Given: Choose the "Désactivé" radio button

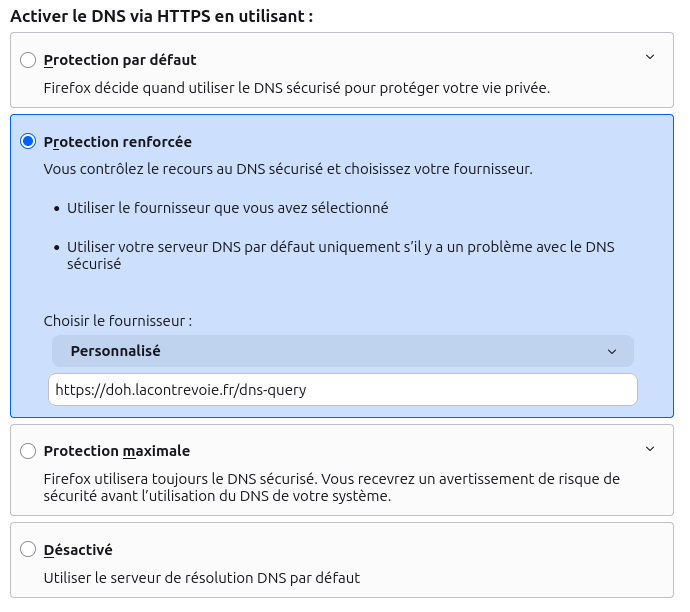Looking at the screenshot, I should 28,550.
